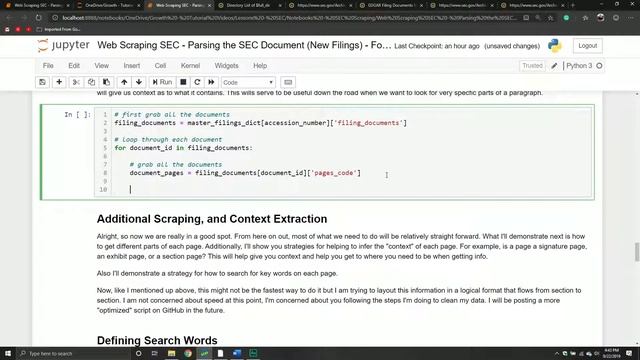Image resolution: width=640 pixels, height=360 pixels.
Task: Click the page vertical scrollbar thumb
Action: point(637,252)
